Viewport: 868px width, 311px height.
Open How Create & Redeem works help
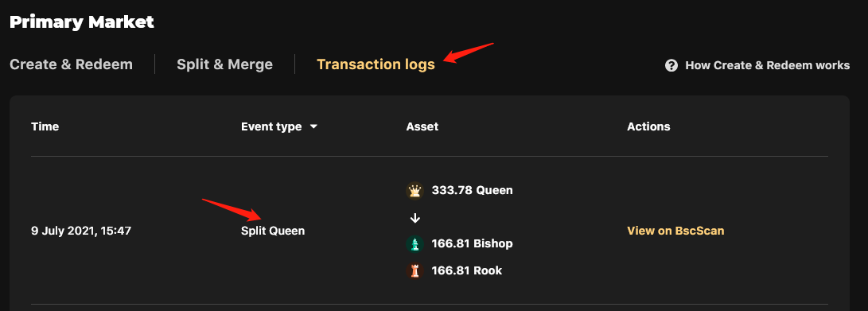pos(767,65)
